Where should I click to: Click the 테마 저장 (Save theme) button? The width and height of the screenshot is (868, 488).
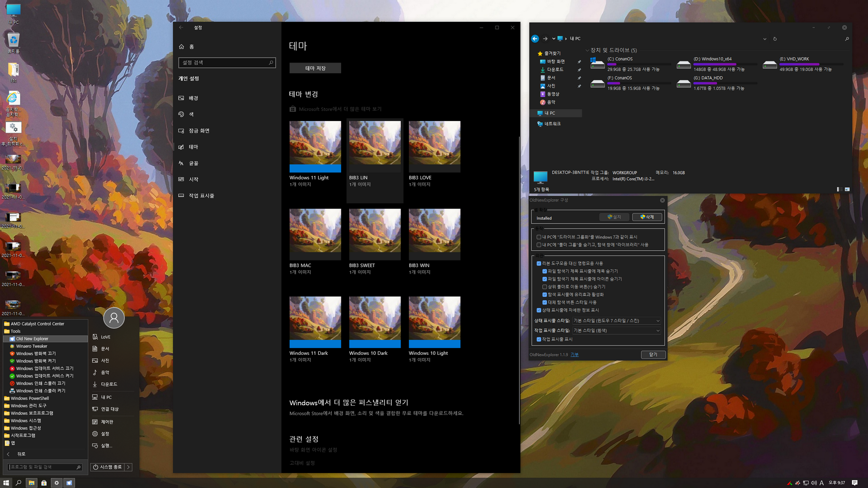[315, 68]
